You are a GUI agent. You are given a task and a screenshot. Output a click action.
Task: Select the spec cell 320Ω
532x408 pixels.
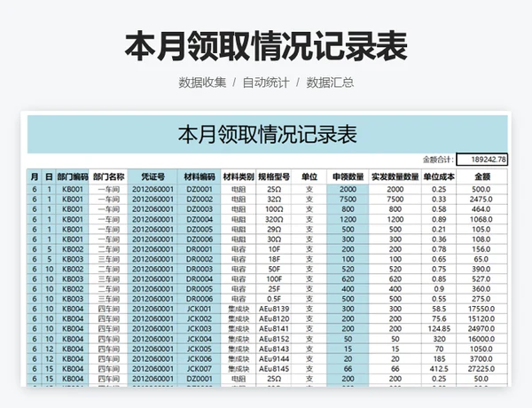(274, 219)
